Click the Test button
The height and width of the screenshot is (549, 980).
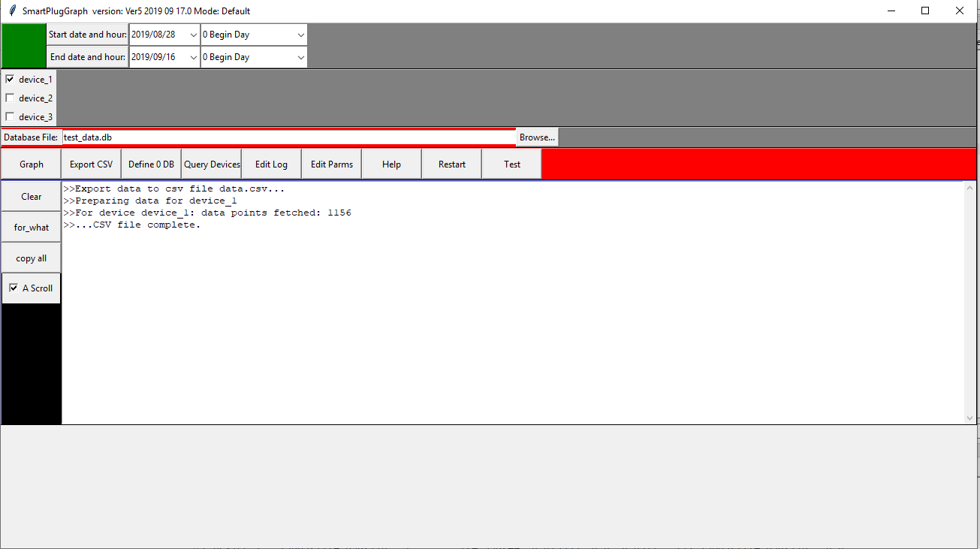point(511,164)
